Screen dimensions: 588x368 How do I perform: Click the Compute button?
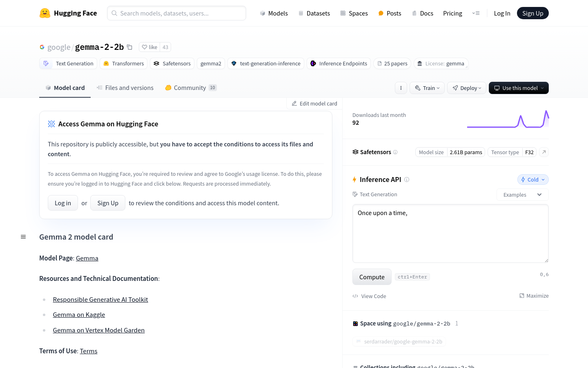click(x=372, y=277)
